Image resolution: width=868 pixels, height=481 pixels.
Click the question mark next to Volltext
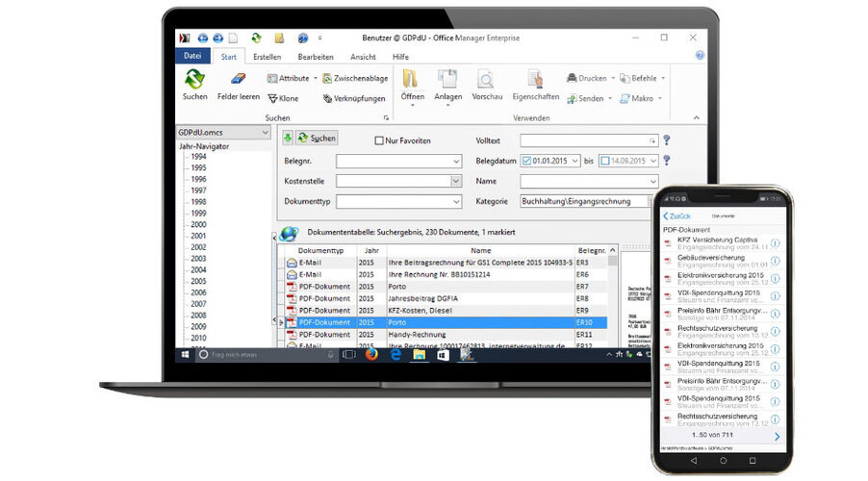[667, 140]
